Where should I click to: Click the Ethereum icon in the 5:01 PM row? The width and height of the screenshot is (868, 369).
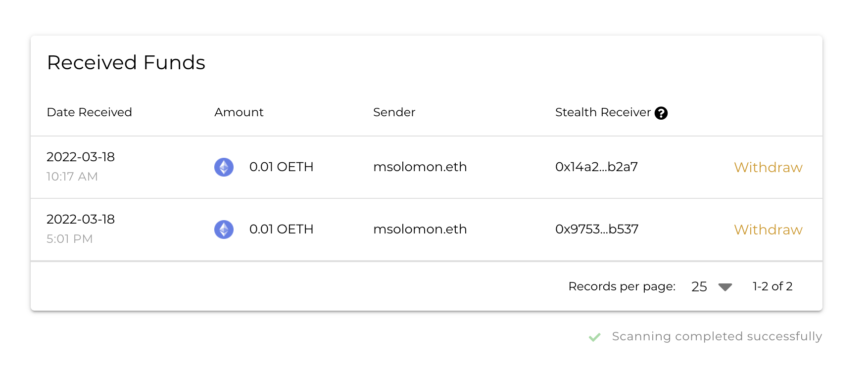point(224,230)
